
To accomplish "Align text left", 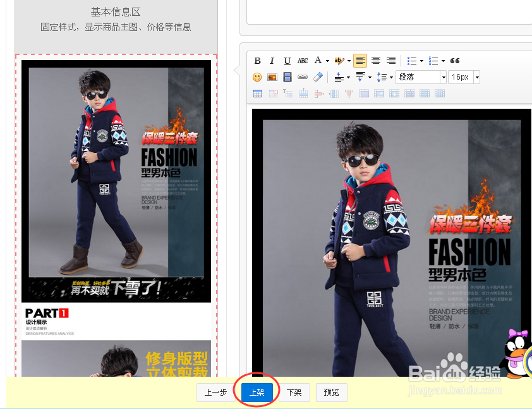I will click(x=360, y=61).
